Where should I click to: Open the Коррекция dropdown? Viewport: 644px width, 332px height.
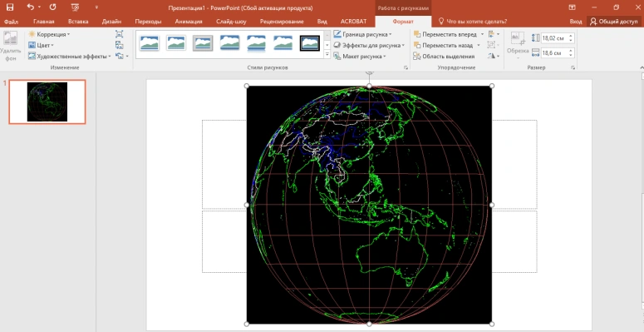coord(49,35)
